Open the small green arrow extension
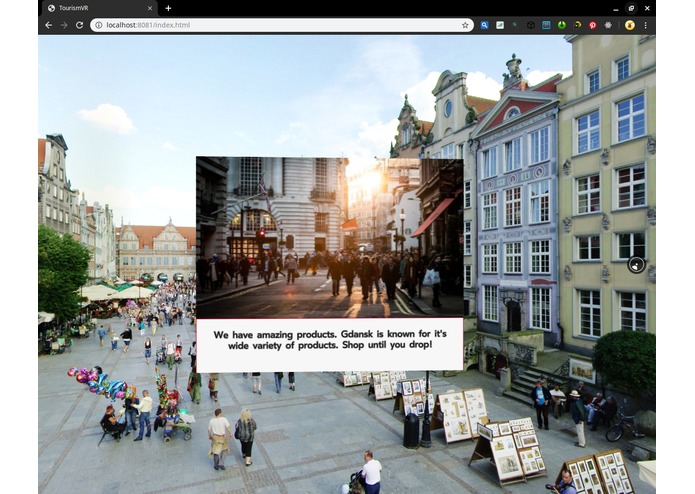The height and width of the screenshot is (494, 695). tap(515, 25)
